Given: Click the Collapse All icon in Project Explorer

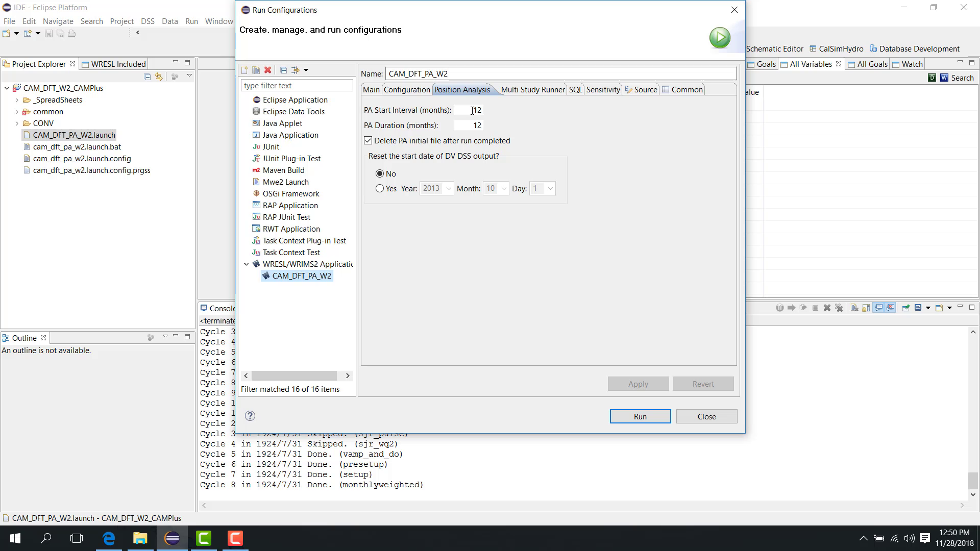Looking at the screenshot, I should [x=147, y=77].
